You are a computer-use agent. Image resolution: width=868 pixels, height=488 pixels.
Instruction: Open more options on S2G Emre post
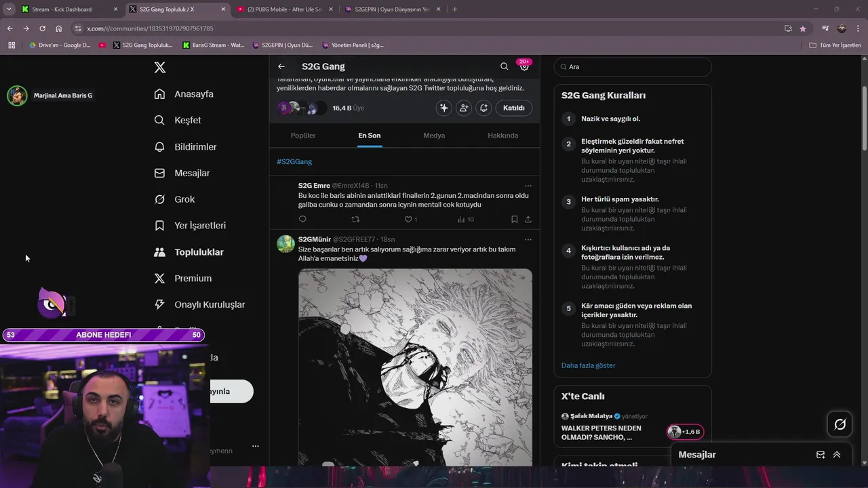528,186
